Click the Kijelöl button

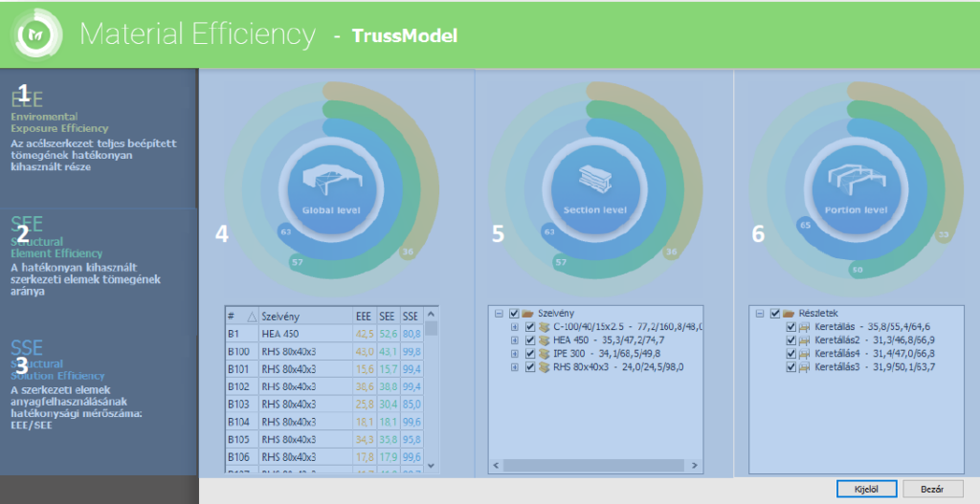[866, 489]
